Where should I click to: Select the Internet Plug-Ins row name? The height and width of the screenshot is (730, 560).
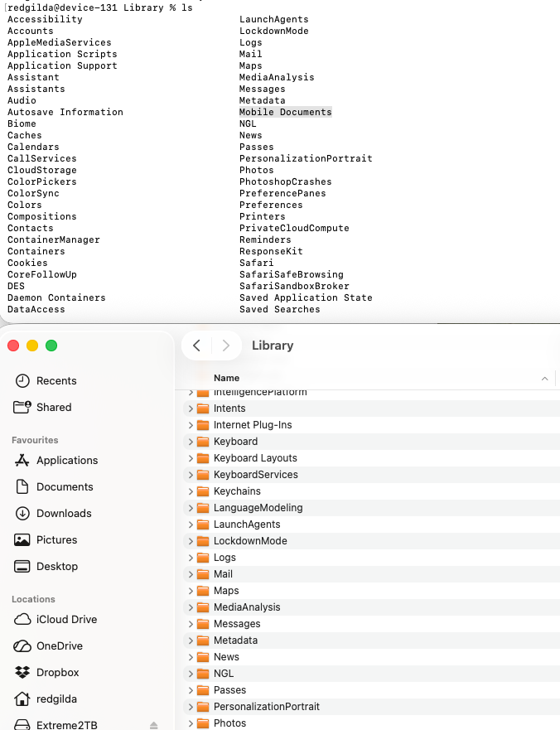253,425
